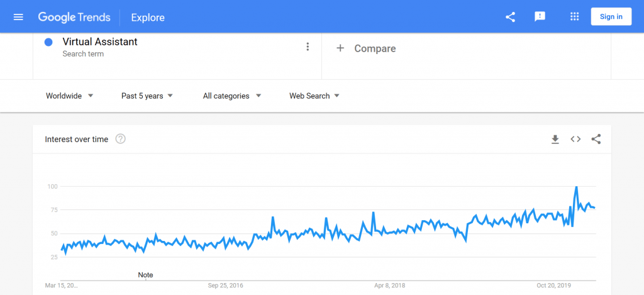Open the Google apps grid
Screen dimensions: 644x295
575,17
